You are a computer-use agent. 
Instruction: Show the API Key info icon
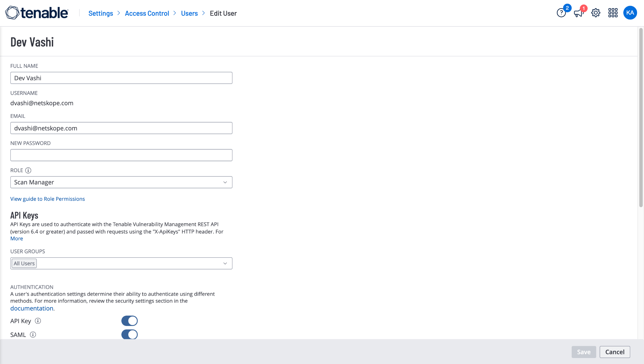[x=38, y=321]
